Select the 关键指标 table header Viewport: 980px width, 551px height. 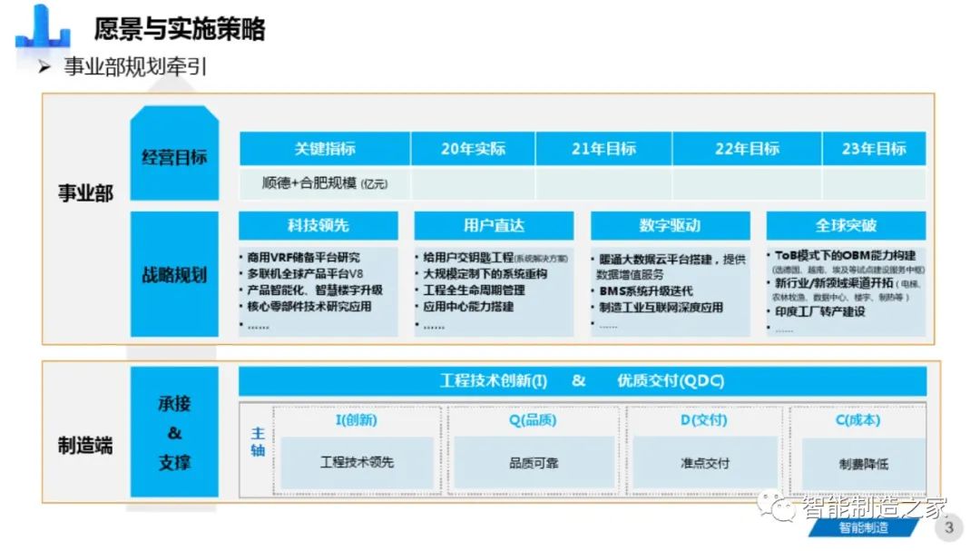pyautogui.click(x=325, y=149)
